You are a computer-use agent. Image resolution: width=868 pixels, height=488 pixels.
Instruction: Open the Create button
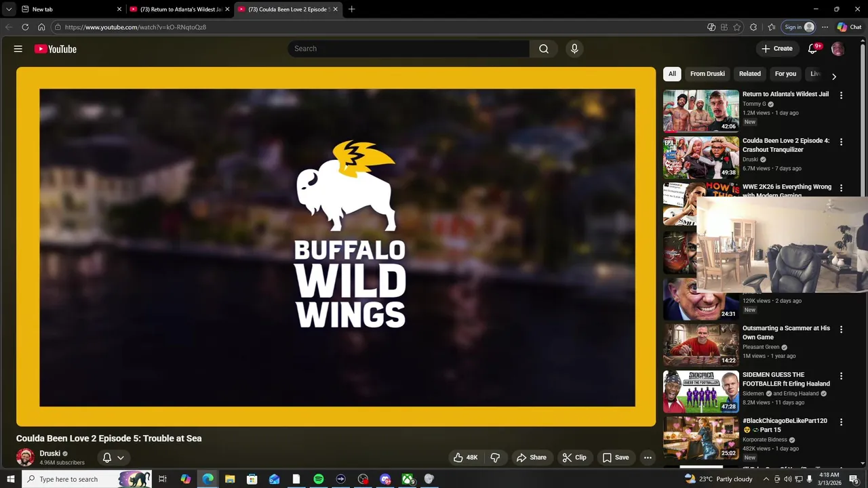pos(776,49)
